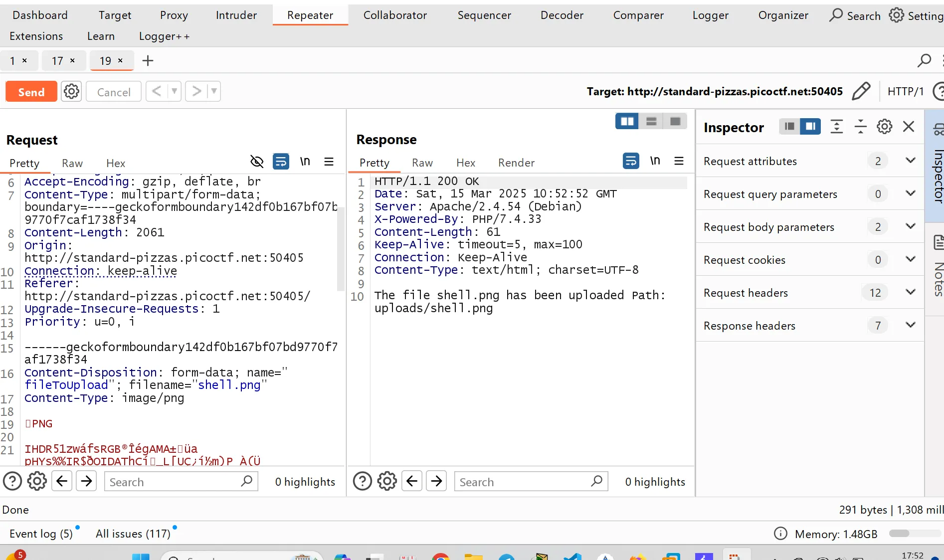Collapse all Inspector sections

pos(860,127)
